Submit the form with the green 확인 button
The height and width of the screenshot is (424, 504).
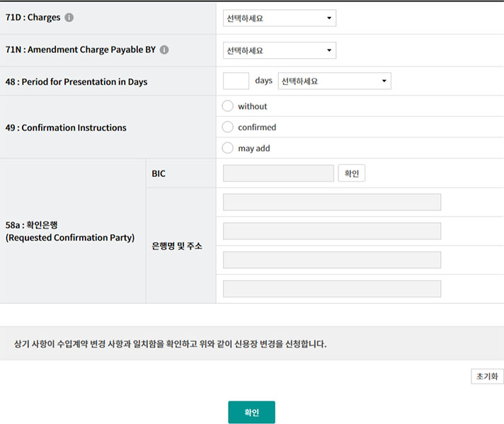point(251,412)
